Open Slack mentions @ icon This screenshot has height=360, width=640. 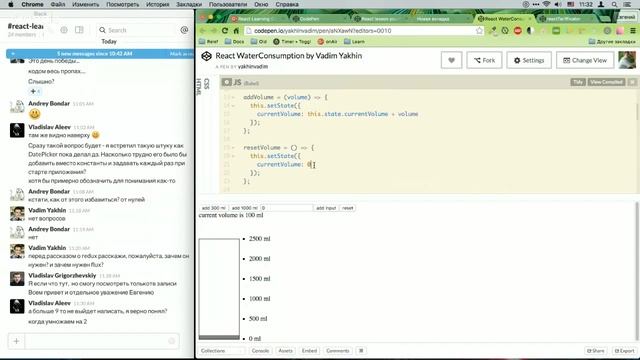[x=184, y=30]
